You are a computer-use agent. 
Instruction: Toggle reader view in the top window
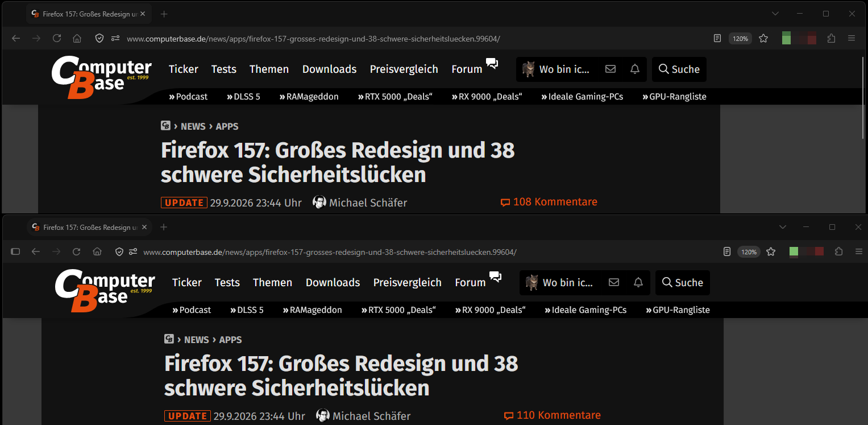coord(717,38)
